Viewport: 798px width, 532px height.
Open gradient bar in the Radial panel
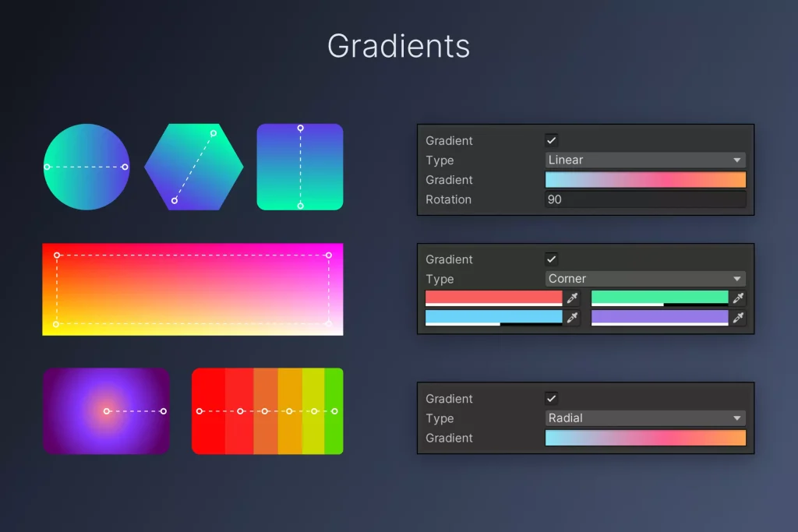click(645, 438)
